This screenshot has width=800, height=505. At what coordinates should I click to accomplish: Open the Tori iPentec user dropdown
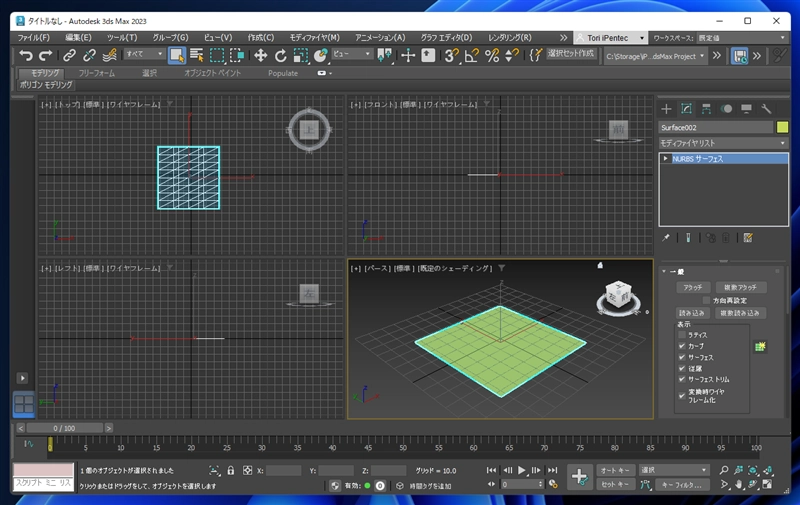611,38
